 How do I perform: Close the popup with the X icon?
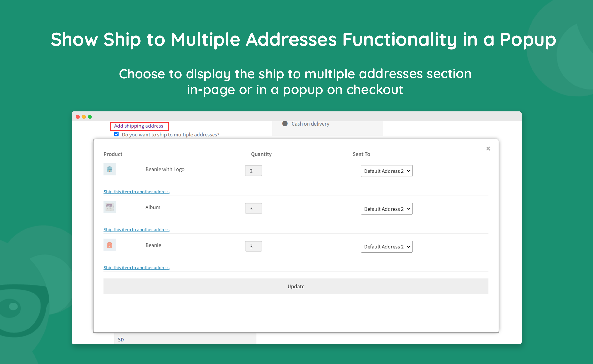pos(488,149)
